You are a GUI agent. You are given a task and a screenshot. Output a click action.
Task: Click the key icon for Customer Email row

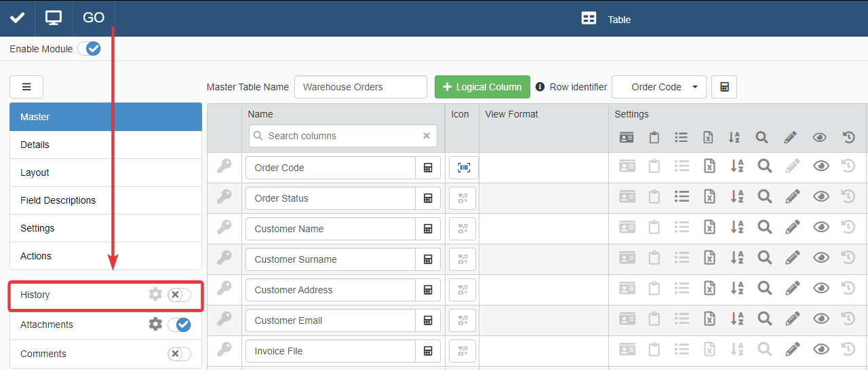[224, 320]
